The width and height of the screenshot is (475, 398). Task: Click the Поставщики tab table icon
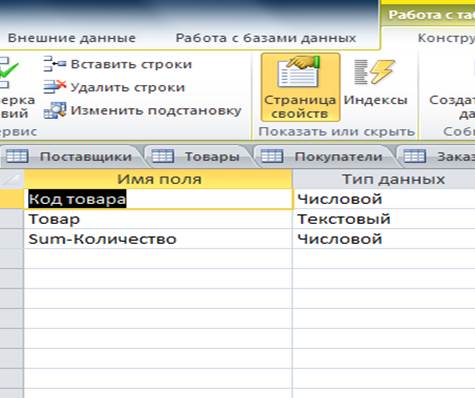pyautogui.click(x=17, y=156)
